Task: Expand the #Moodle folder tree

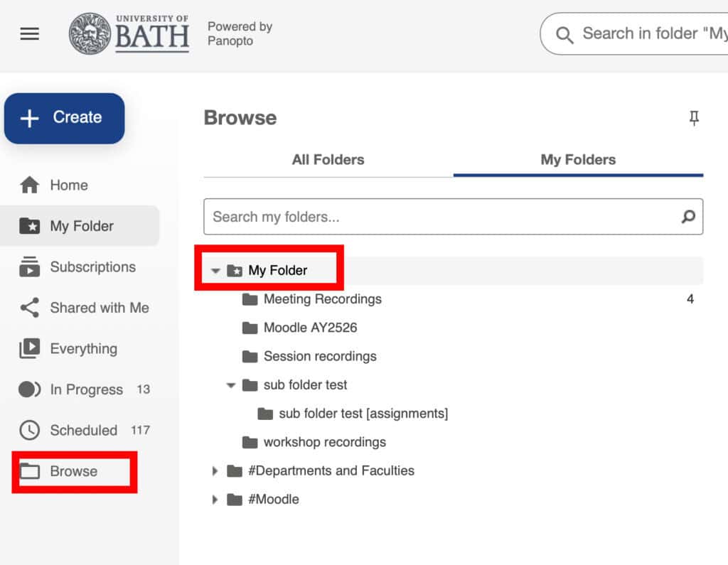Action: [215, 499]
